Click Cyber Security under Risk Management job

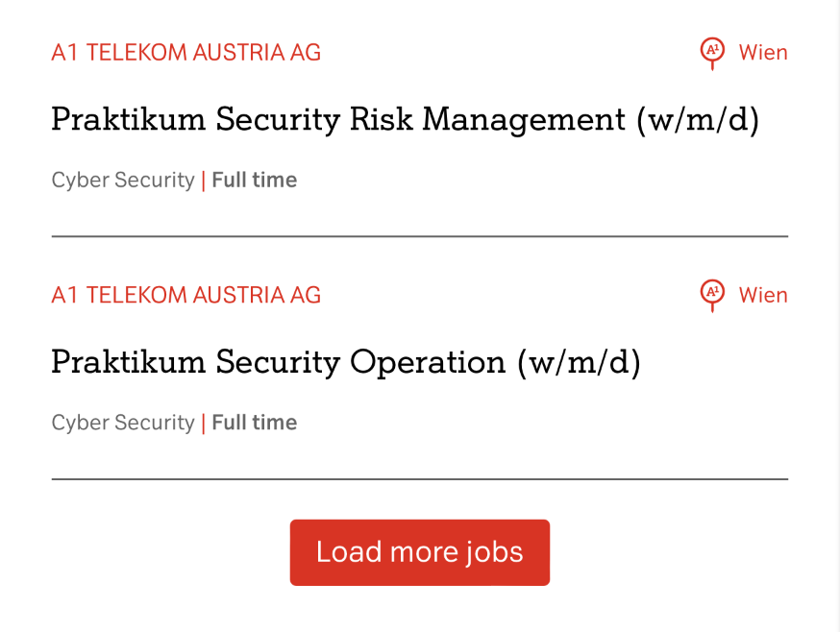[x=123, y=181]
